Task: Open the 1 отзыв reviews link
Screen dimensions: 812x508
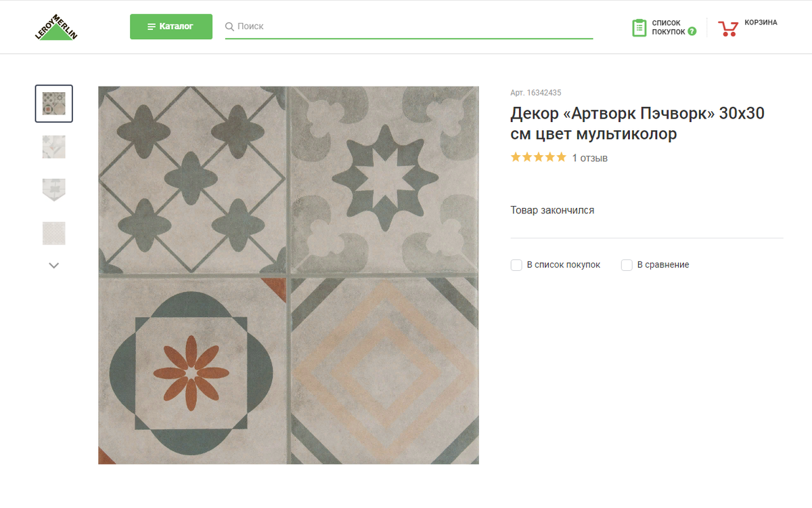Action: 590,158
